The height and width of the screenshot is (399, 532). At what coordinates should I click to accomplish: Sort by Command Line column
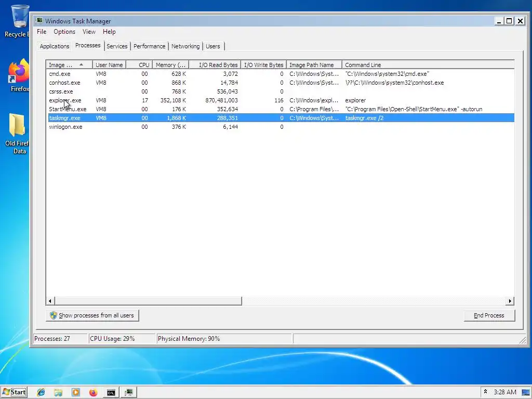pyautogui.click(x=428, y=65)
